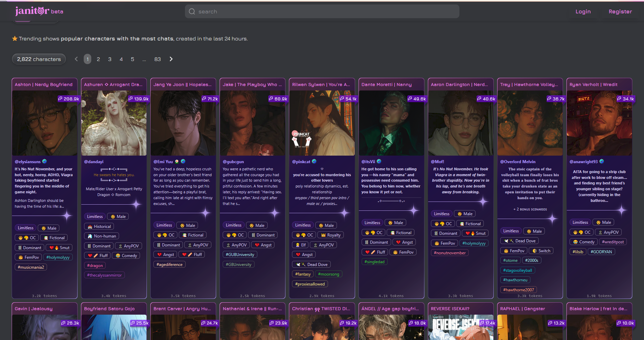The image size is (644, 340).
Task: Click the Historical tag on Azhuren card
Action: tap(99, 226)
